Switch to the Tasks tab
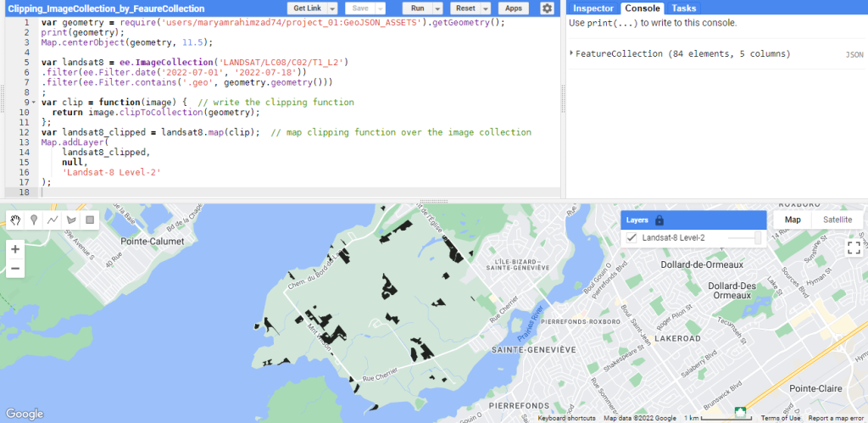Viewport: 868px width, 423px height. click(684, 8)
